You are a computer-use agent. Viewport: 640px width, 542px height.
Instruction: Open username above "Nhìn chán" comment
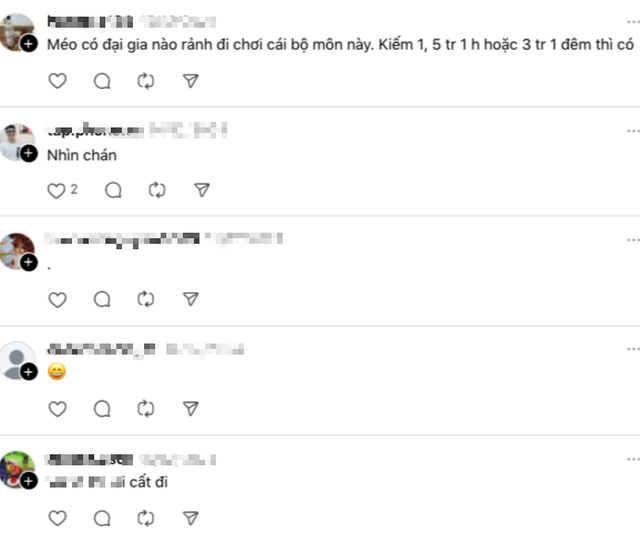(95, 130)
